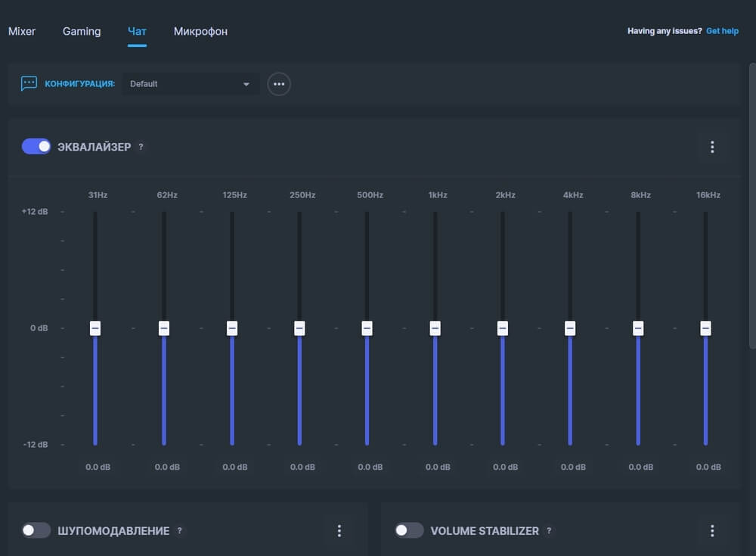This screenshot has width=756, height=556.
Task: Open the Volume Stabilizer three-dot options menu
Action: 711,531
